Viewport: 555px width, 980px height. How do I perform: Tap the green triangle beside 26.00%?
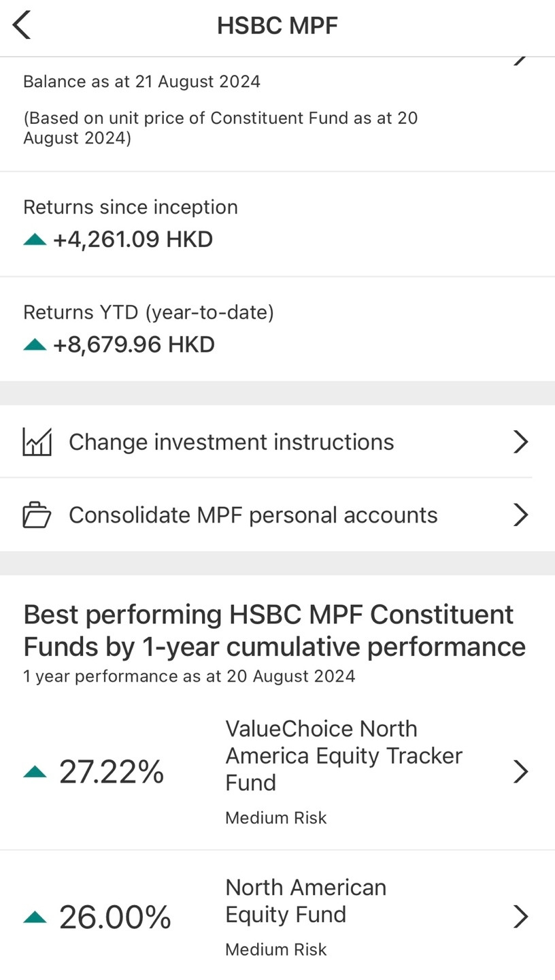point(35,917)
